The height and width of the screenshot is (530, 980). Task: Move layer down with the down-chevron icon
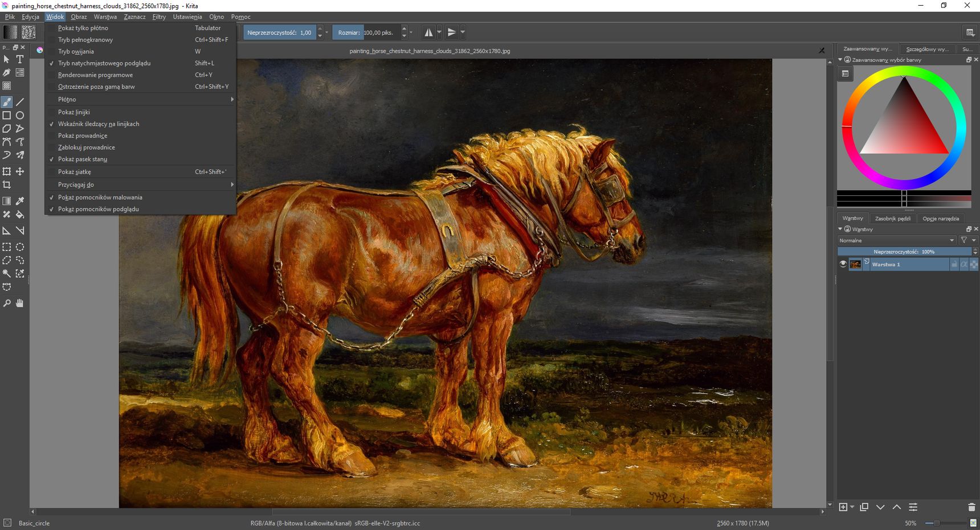[880, 507]
